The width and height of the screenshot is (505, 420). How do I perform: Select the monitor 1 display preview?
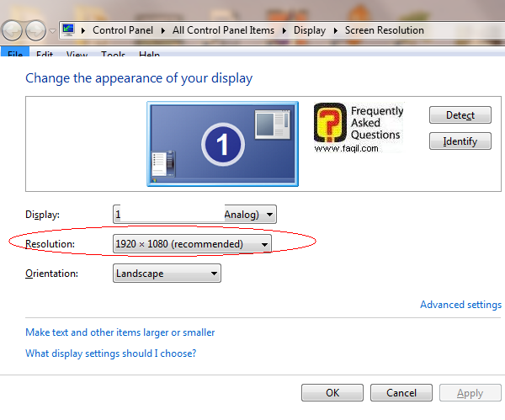pos(222,144)
